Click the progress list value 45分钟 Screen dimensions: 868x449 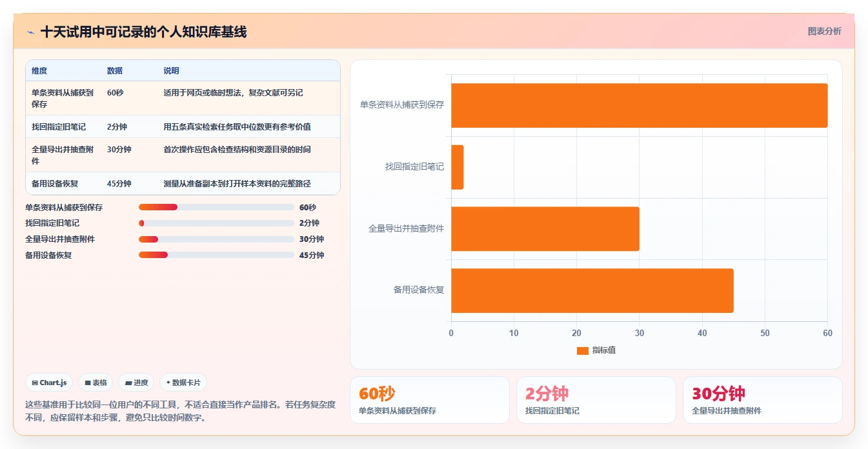click(x=312, y=255)
